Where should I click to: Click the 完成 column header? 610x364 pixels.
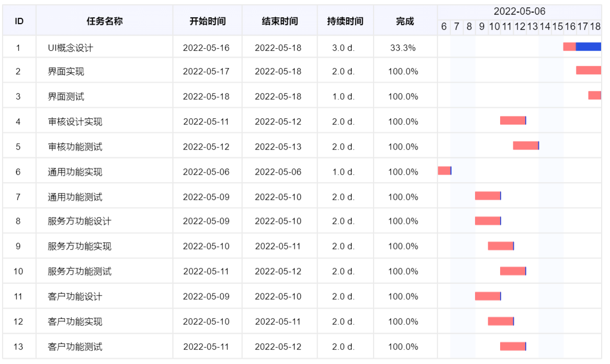404,21
